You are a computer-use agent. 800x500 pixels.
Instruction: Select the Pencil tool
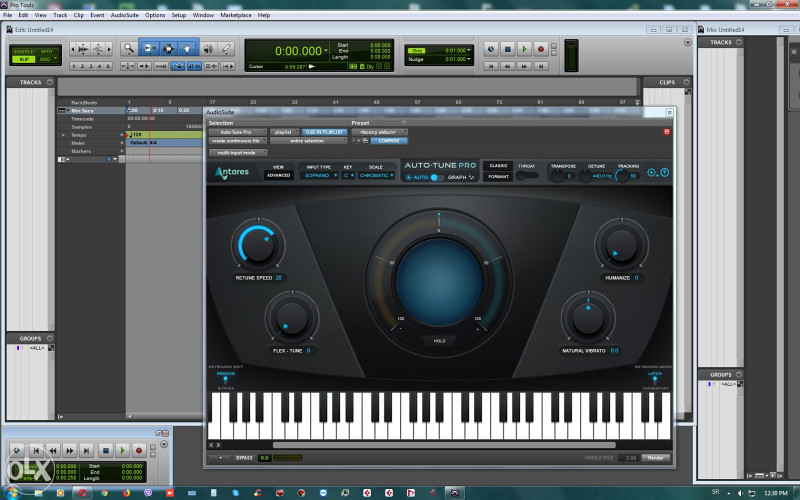click(226, 48)
